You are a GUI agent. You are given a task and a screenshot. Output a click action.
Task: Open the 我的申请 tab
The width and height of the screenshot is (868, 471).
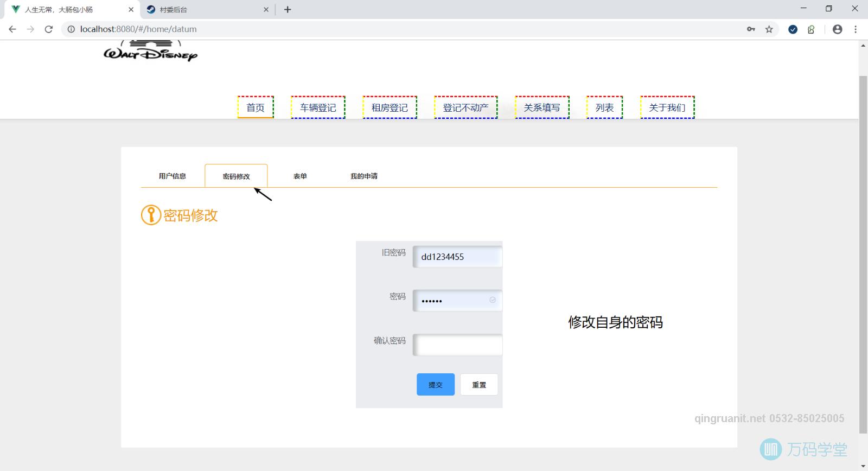point(364,176)
